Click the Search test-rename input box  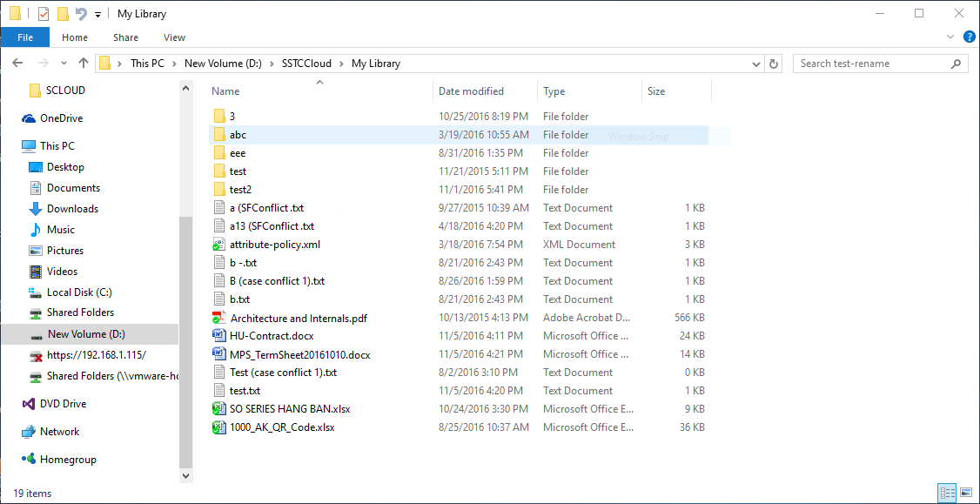point(873,64)
